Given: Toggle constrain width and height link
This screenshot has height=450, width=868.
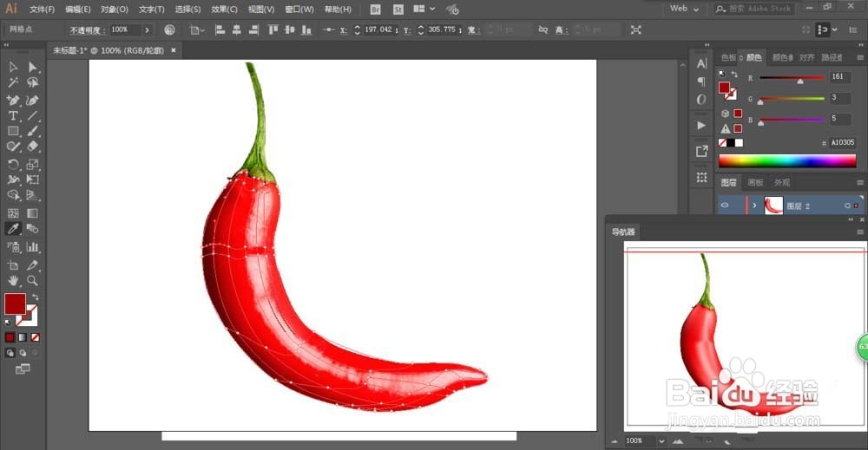Looking at the screenshot, I should (x=543, y=29).
